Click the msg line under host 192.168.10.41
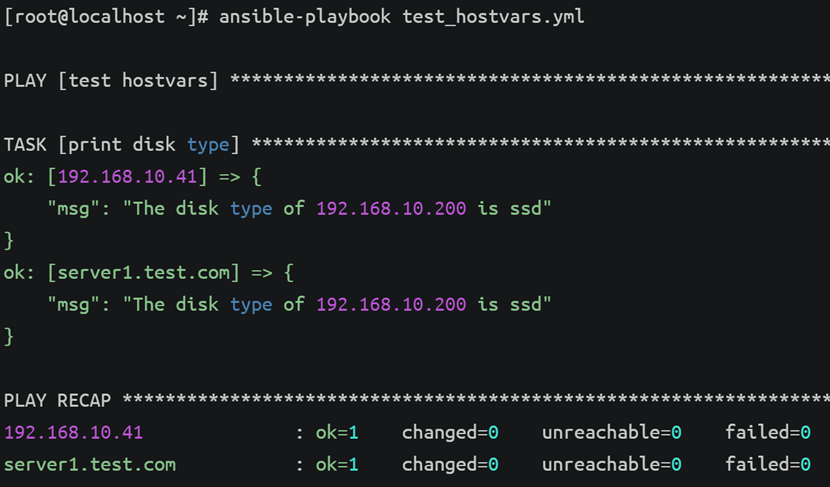Screen dimensions: 830x487 pos(299,209)
